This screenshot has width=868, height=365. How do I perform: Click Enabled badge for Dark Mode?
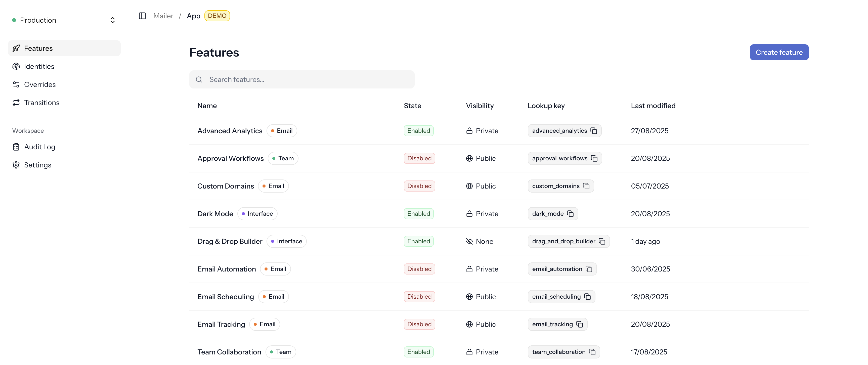pos(418,213)
